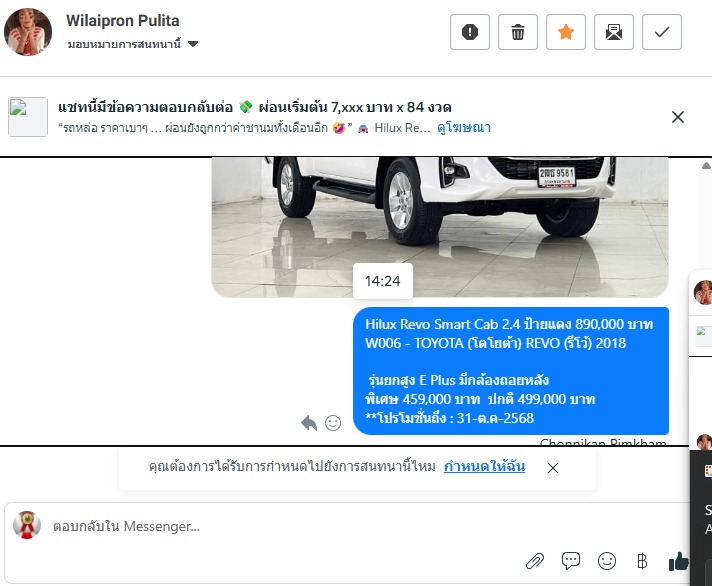The width and height of the screenshot is (712, 586).
Task: Open Wilaipron Pulita's profile picture
Action: (x=28, y=32)
